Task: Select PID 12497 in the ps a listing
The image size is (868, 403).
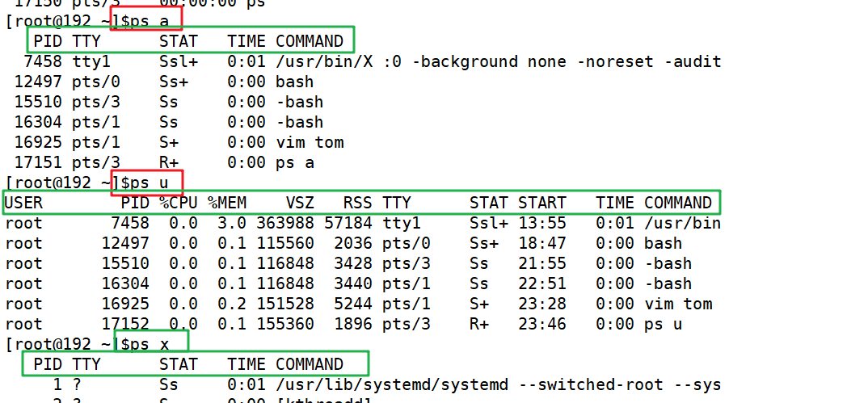Action: [x=39, y=82]
